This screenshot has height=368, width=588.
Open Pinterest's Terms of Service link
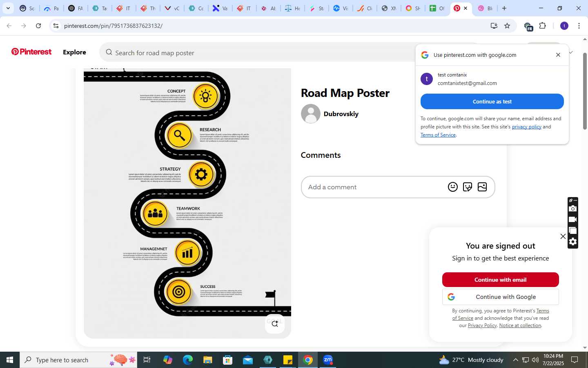[543, 311]
